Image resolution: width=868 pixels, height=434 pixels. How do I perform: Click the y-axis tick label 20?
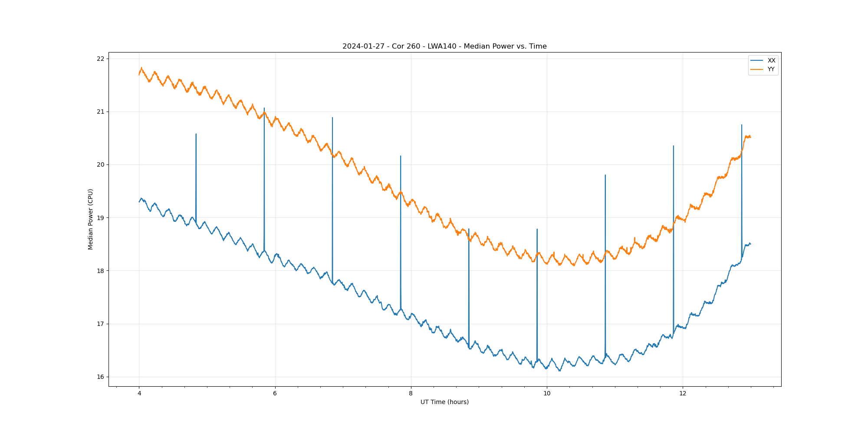tap(101, 164)
